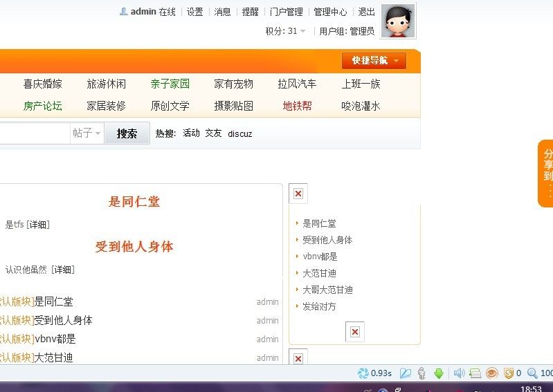The height and width of the screenshot is (392, 553).
Task: Go to 管理中心 admin center
Action: point(330,12)
